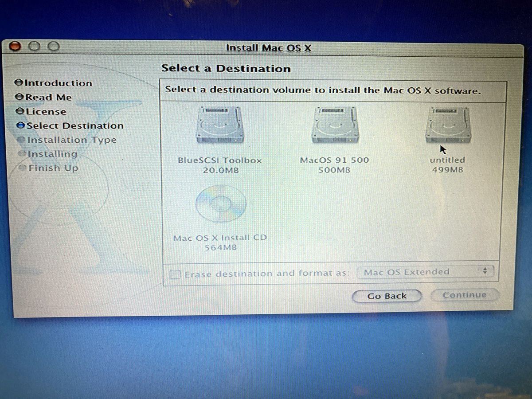
Task: Enable the Erase destination checkbox
Action: pos(176,274)
